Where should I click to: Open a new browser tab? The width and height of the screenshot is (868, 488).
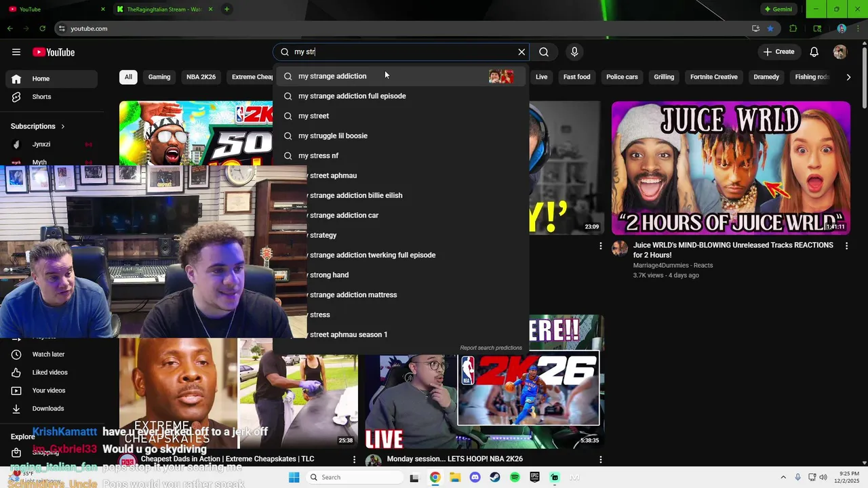point(226,9)
